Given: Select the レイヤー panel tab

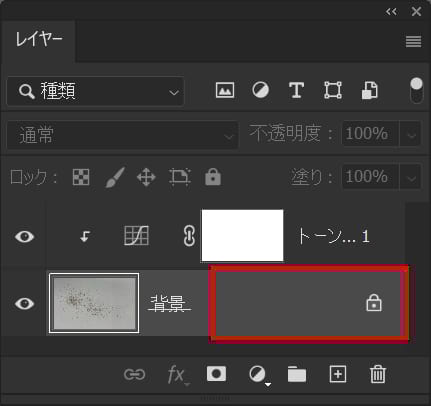Looking at the screenshot, I should tap(38, 39).
